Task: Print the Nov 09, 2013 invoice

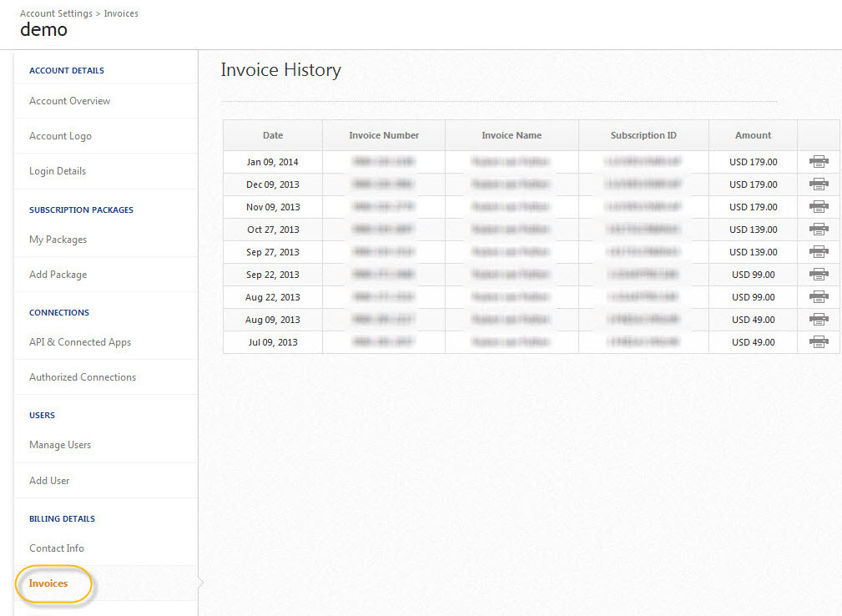Action: coord(819,207)
